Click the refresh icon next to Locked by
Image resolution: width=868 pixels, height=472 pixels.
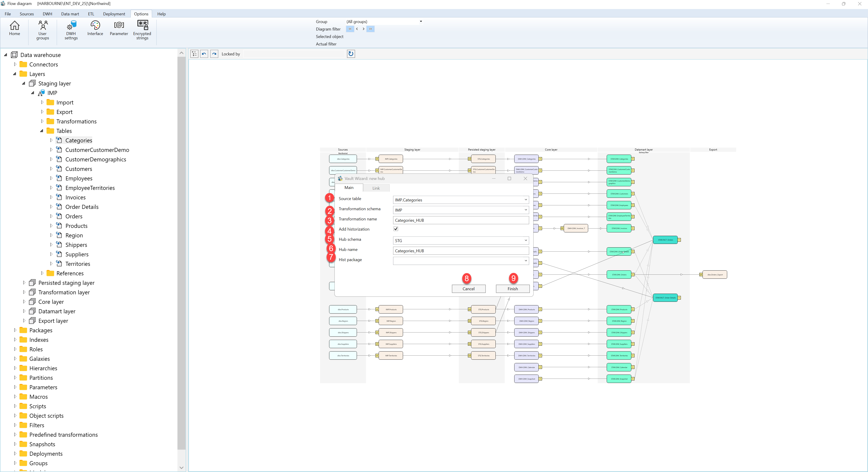[351, 54]
